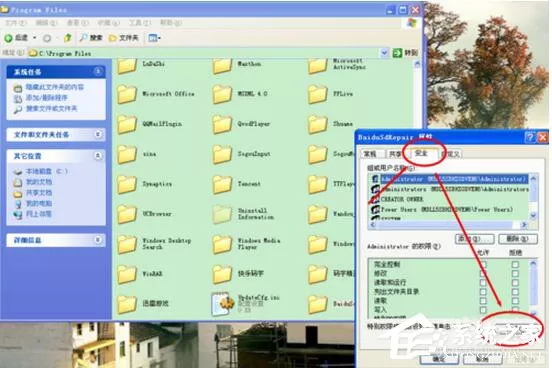Open the Search magnifier toolbar button
Image resolution: width=552 pixels, height=368 pixels.
coord(84,37)
